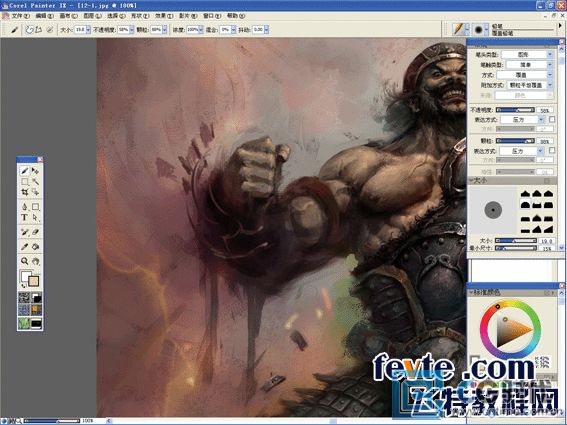The image size is (567, 425).
Task: Select the Selection Adjuster tool
Action: (x=35, y=192)
